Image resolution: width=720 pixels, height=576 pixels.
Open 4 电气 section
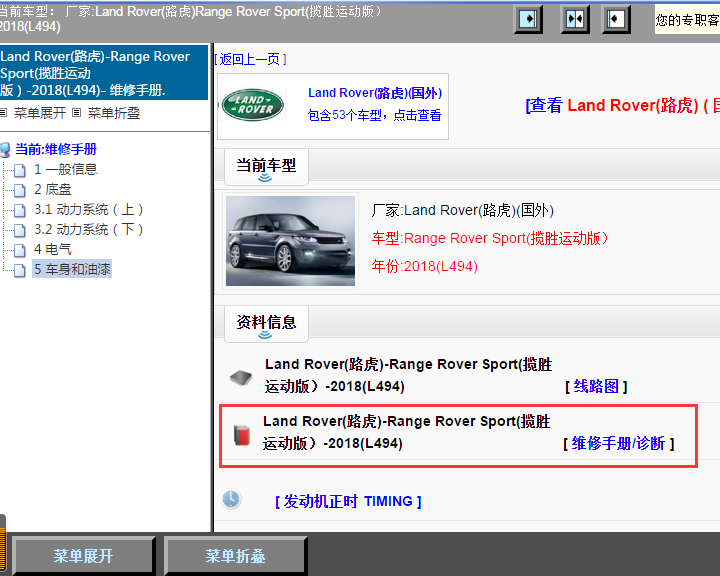pyautogui.click(x=53, y=249)
